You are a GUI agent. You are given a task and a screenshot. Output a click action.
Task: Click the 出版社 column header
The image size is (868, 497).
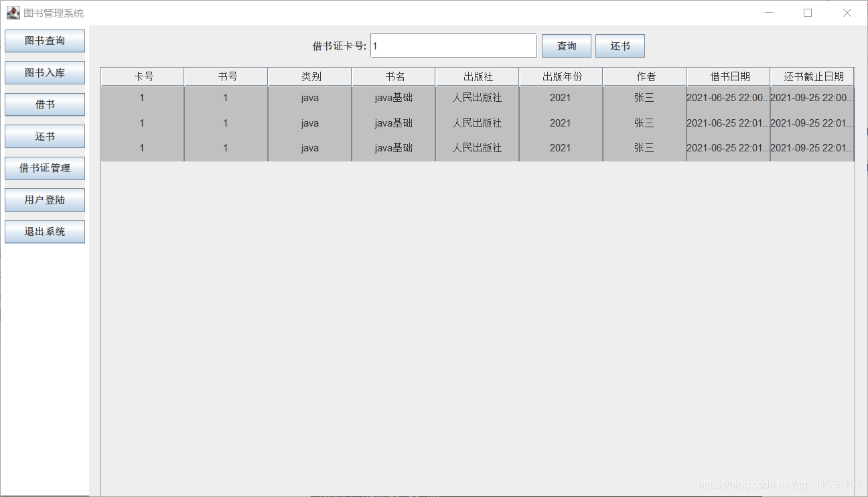pos(477,76)
